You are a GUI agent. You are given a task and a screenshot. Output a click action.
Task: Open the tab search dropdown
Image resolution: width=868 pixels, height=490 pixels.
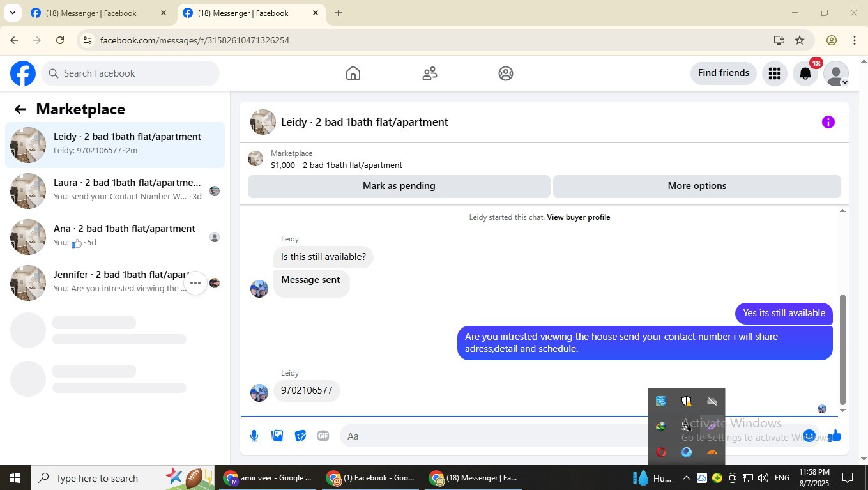click(13, 13)
